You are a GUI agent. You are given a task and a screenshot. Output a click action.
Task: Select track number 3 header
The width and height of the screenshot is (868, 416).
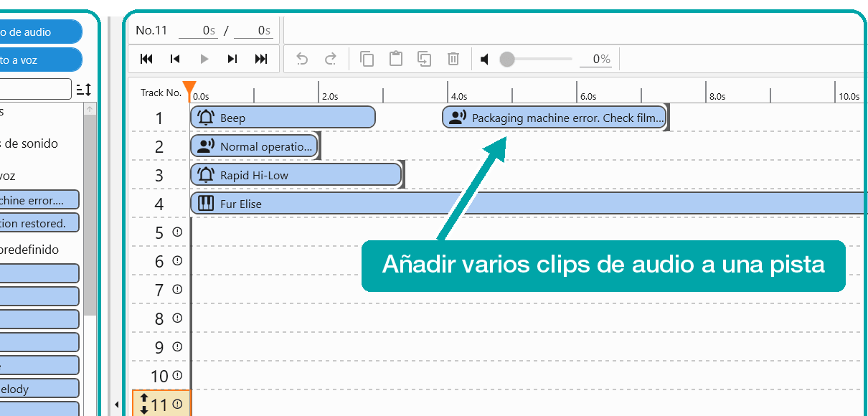pyautogui.click(x=159, y=176)
